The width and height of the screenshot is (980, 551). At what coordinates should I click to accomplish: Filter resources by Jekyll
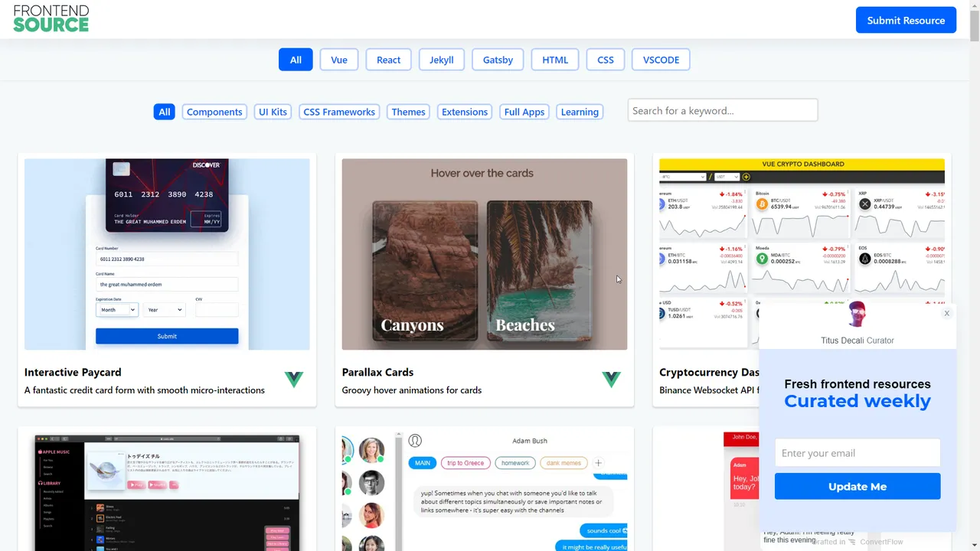pyautogui.click(x=442, y=60)
